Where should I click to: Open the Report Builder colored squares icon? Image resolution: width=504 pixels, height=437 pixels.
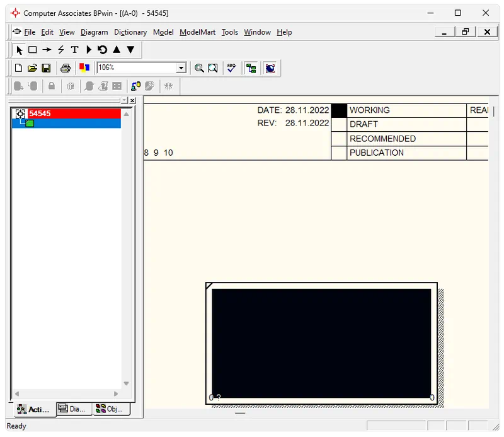pyautogui.click(x=84, y=67)
